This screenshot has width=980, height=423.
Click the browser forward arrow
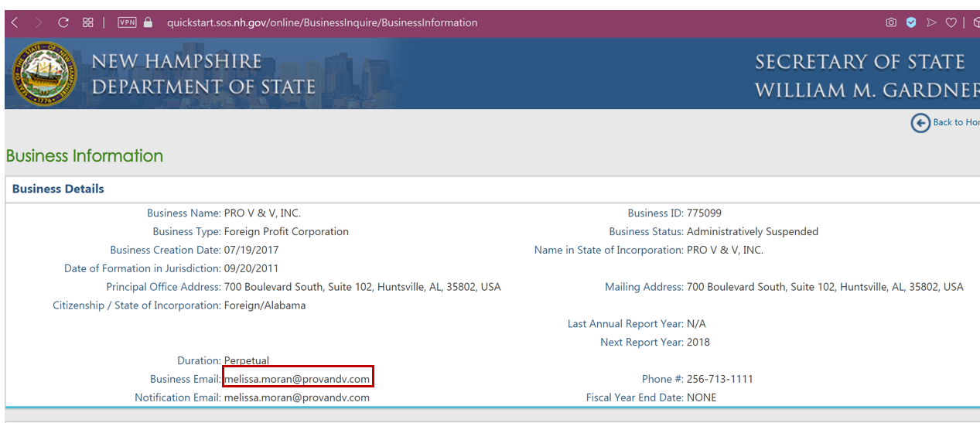tap(39, 22)
